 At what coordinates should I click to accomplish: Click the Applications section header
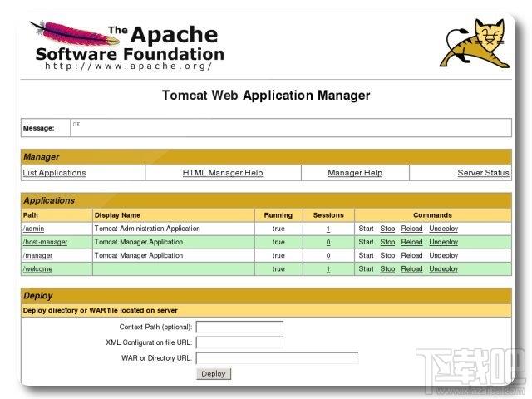[x=266, y=200]
